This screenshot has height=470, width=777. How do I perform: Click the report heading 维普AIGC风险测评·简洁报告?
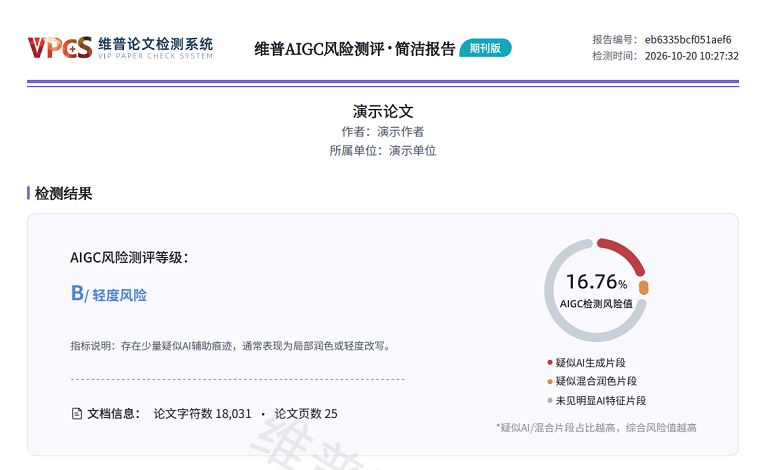pos(355,49)
